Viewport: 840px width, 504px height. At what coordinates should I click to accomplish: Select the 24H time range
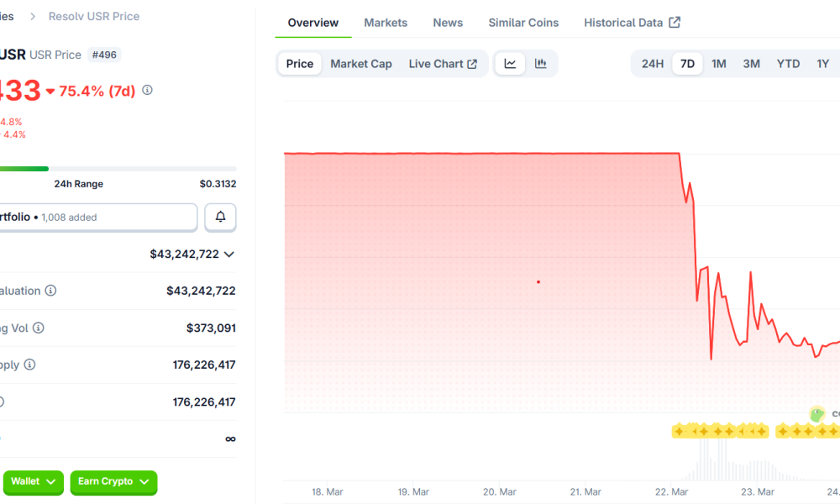coord(653,64)
